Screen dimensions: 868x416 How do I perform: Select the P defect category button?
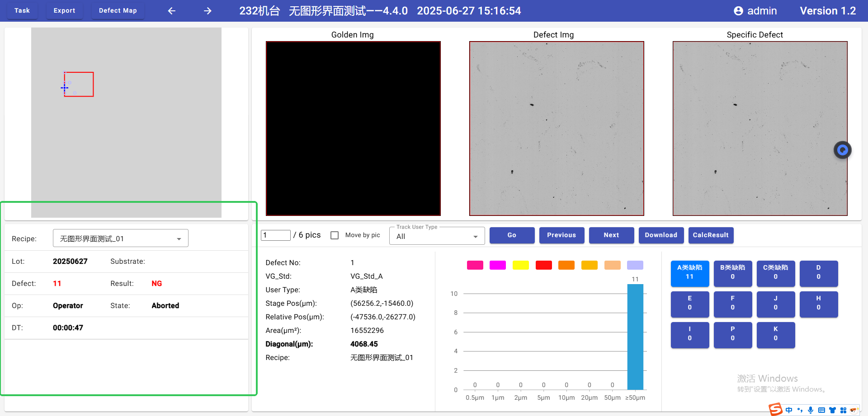pos(733,335)
